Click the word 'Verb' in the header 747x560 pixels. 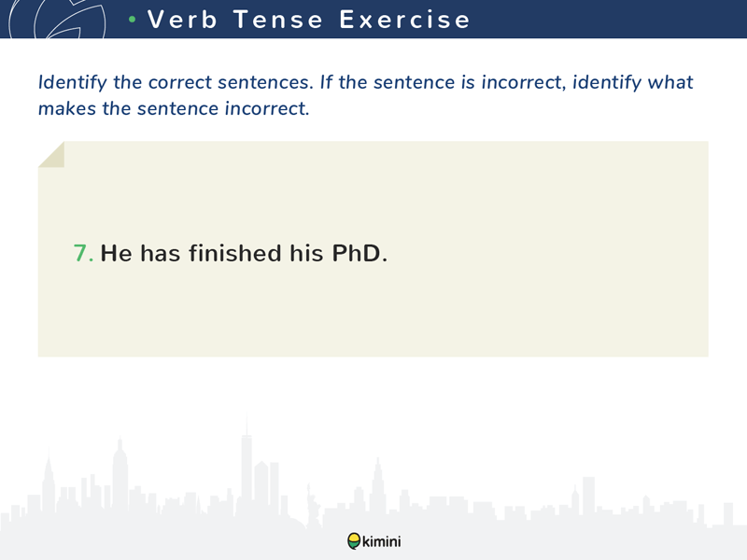[x=182, y=20]
